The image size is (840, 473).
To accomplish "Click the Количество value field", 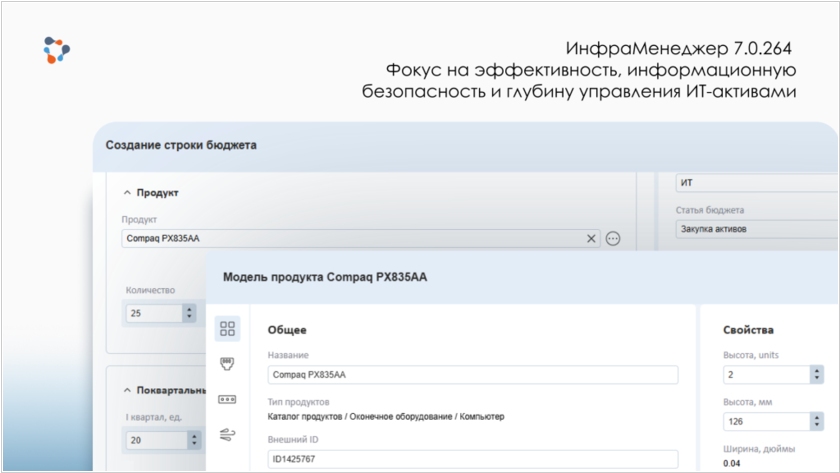I will [152, 313].
